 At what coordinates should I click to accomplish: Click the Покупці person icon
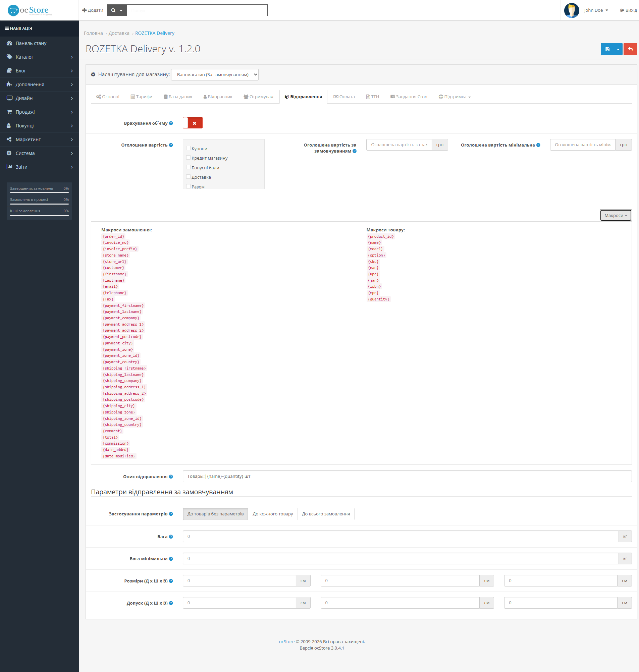click(9, 126)
